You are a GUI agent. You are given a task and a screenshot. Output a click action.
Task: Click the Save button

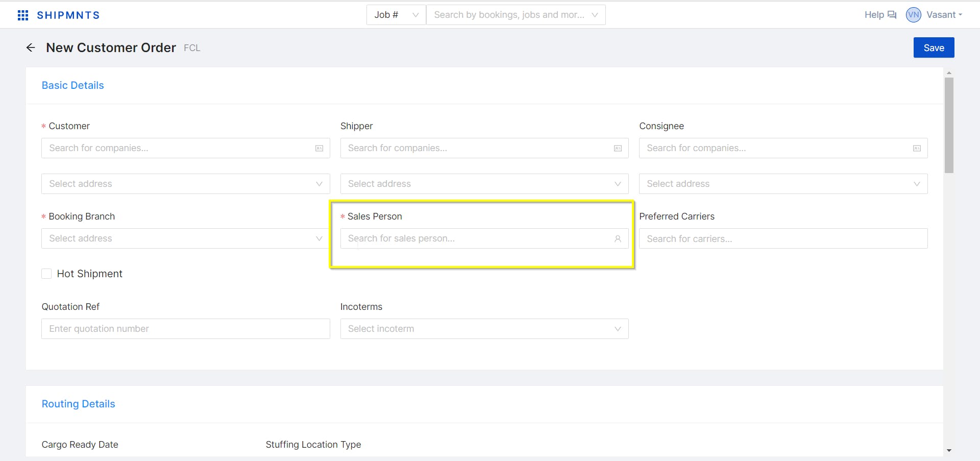[x=934, y=47]
